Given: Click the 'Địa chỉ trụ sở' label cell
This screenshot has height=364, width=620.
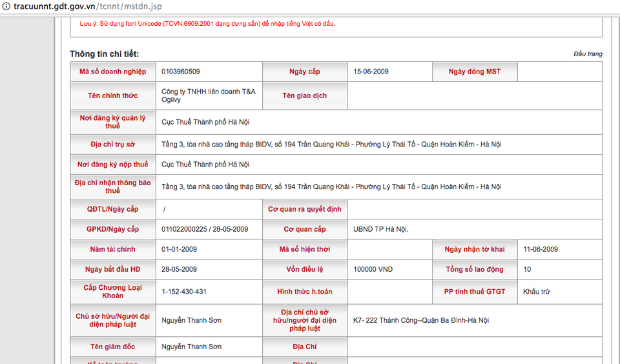Looking at the screenshot, I should click(x=112, y=145).
